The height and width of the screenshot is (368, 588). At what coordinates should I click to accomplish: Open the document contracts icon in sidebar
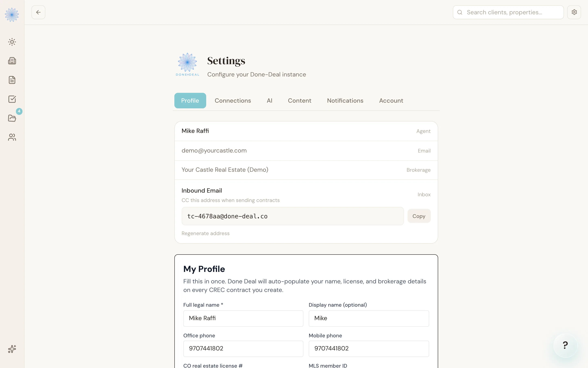click(12, 80)
